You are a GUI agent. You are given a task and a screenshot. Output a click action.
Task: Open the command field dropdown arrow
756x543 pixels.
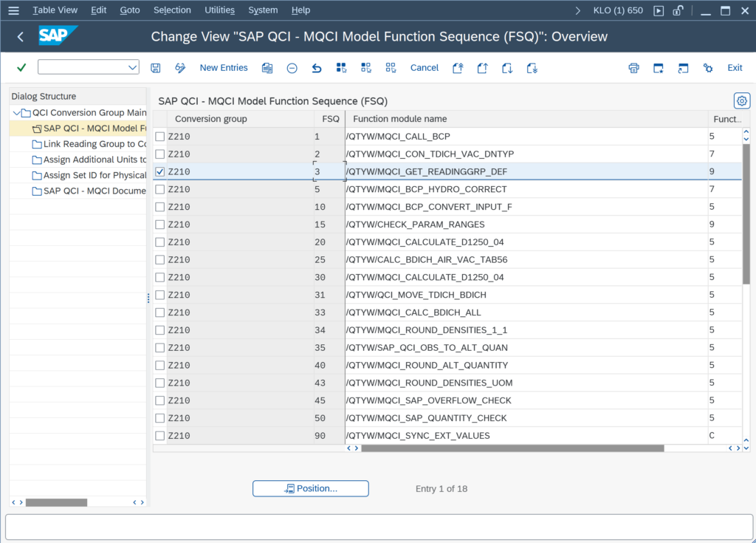[132, 67]
